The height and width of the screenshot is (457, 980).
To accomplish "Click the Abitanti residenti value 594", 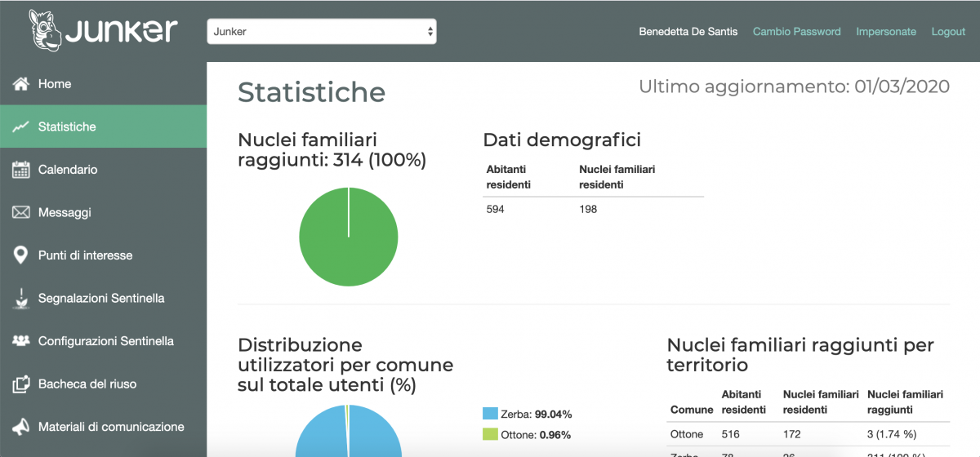I will 495,210.
